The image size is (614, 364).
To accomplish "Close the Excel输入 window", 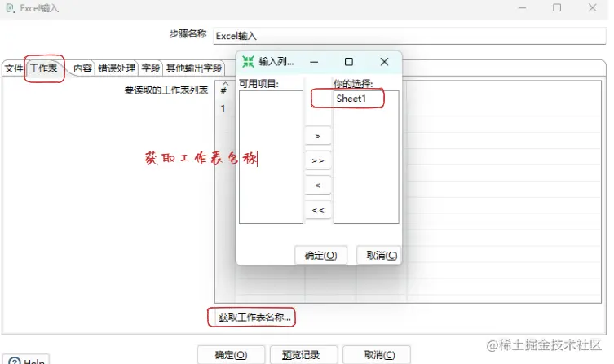I will click(x=593, y=8).
